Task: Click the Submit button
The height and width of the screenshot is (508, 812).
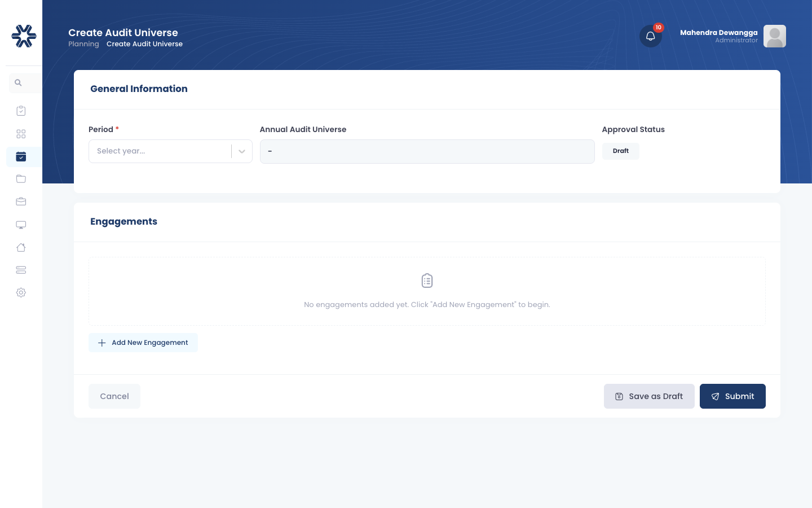Action: tap(732, 396)
